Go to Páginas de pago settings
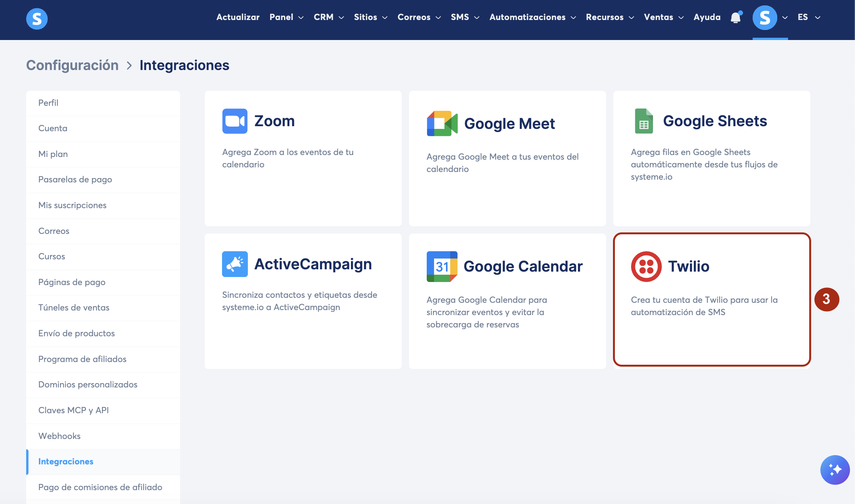Viewport: 855px width, 504px height. coord(103,282)
